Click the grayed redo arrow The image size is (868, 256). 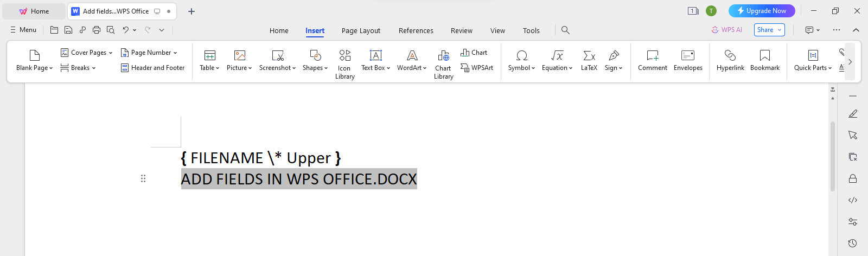[x=147, y=30]
